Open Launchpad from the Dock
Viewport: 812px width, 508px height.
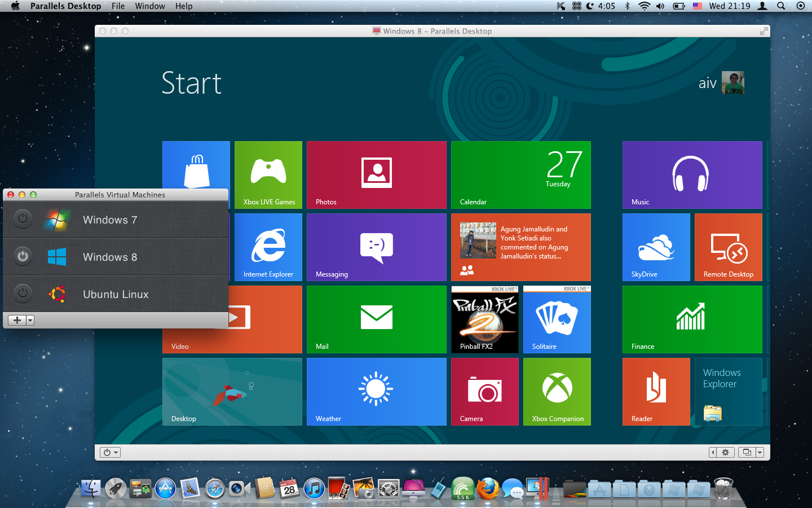coord(116,488)
